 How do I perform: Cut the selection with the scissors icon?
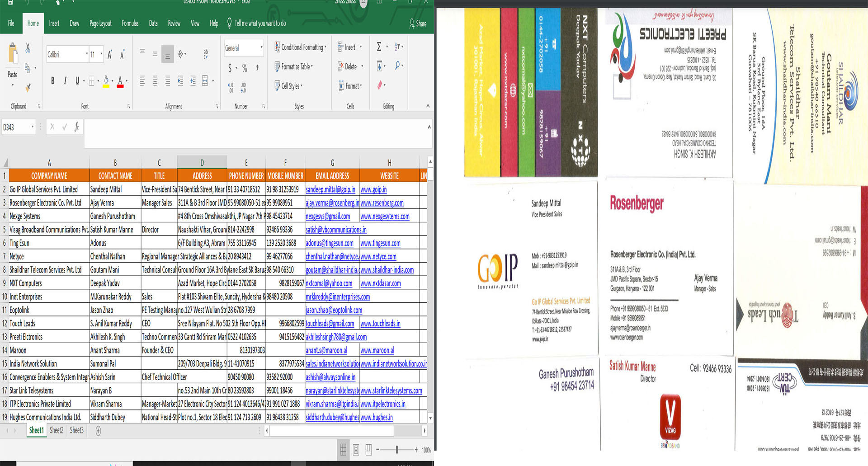28,48
